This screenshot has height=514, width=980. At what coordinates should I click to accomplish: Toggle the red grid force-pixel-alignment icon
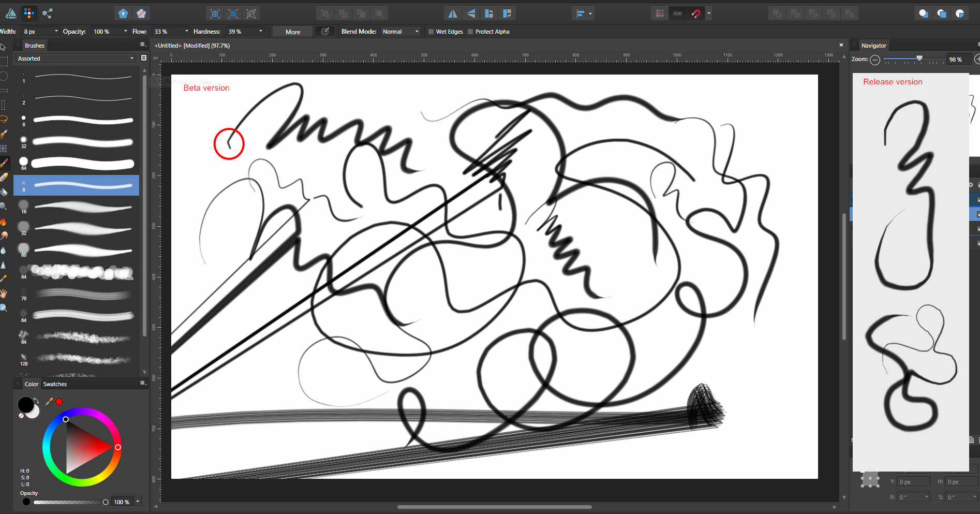[x=660, y=13]
